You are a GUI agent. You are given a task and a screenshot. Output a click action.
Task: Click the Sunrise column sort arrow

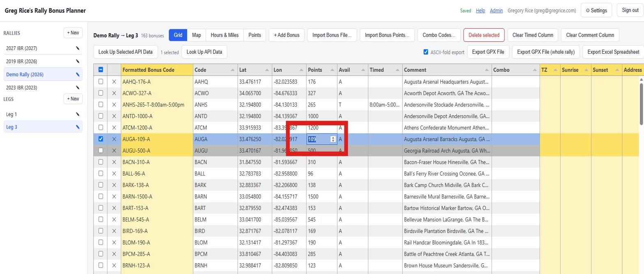[x=586, y=70]
